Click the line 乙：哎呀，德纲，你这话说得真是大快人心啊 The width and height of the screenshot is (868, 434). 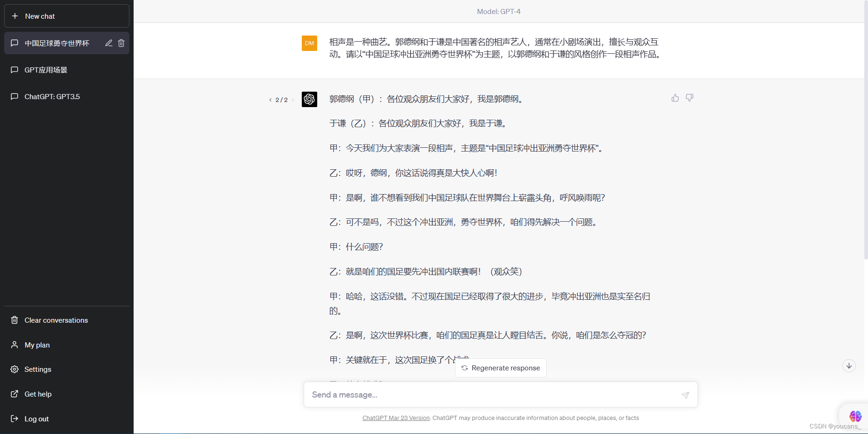tap(413, 173)
